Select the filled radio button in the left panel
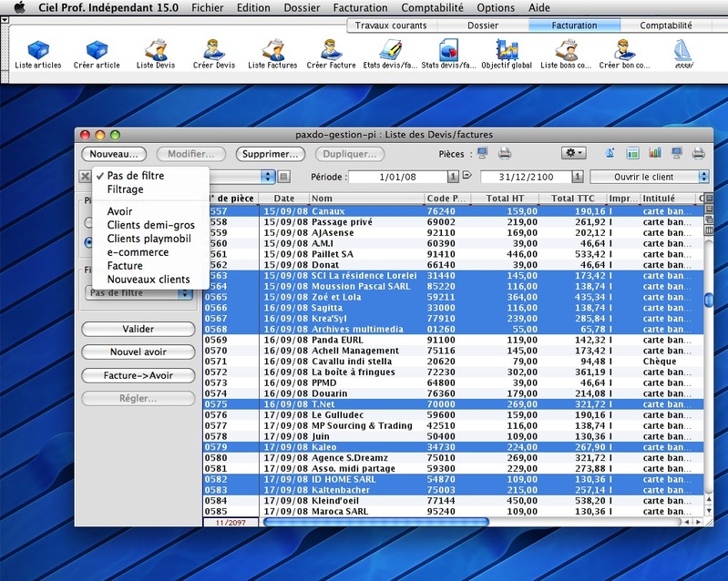The image size is (728, 581). 88,241
